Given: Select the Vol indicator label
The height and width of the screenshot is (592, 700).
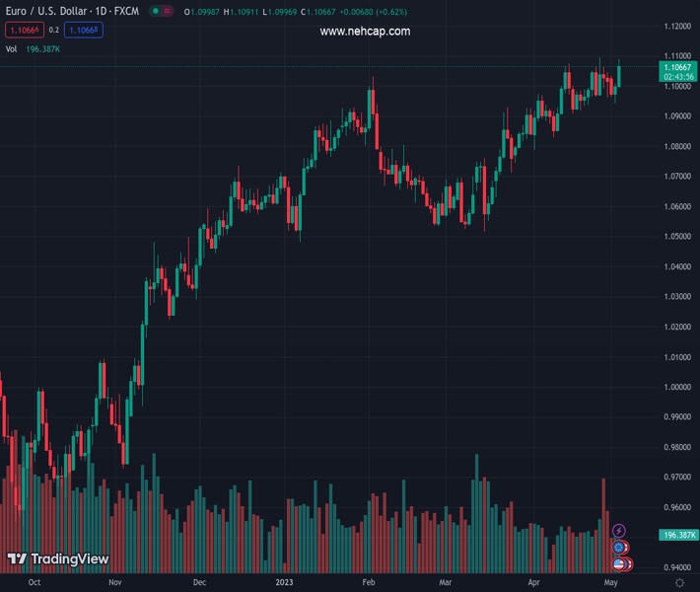Looking at the screenshot, I should [x=11, y=48].
